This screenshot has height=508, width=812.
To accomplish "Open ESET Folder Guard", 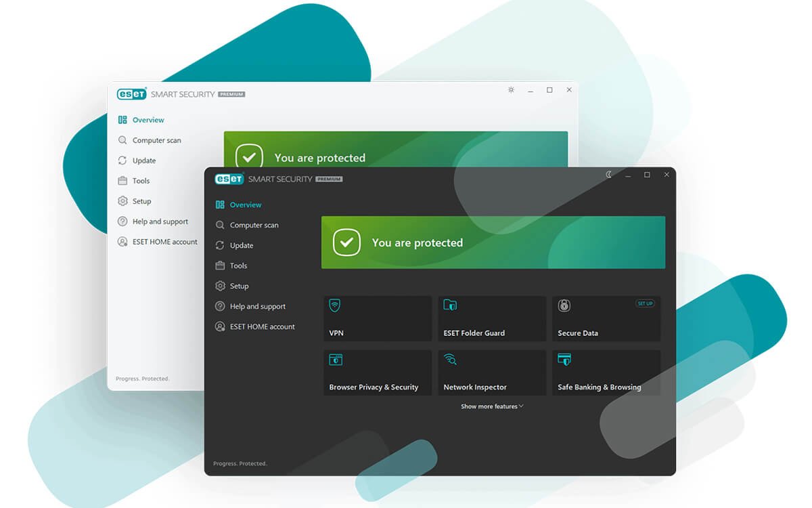I will (492, 318).
